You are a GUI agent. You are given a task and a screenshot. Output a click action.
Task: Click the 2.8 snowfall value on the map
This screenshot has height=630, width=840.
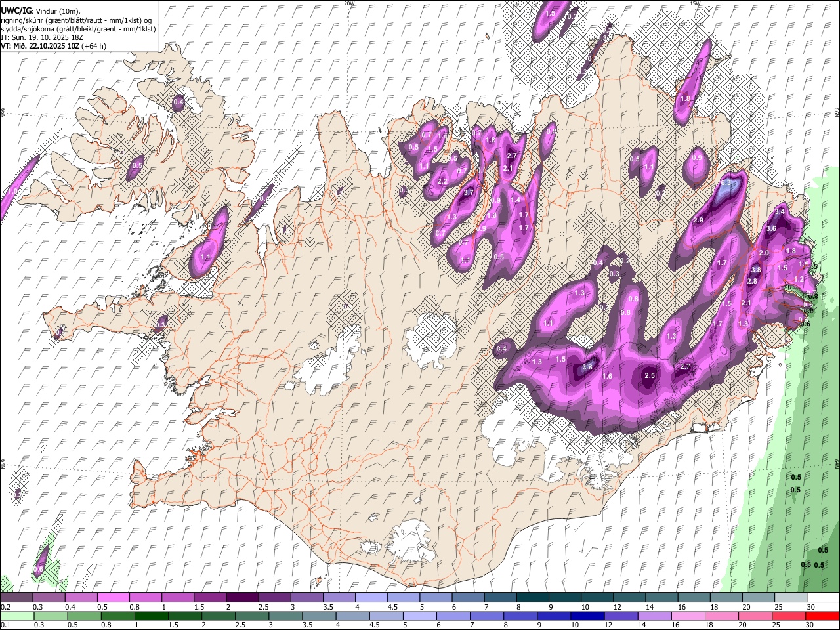752,281
